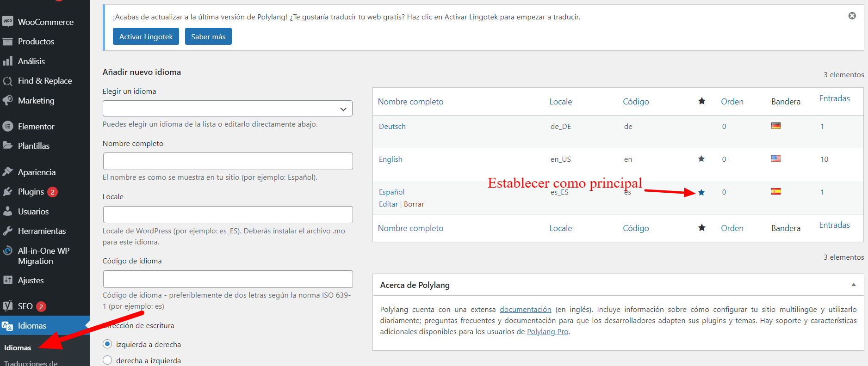
Task: Sort by Entradas in footer row
Action: (834, 225)
